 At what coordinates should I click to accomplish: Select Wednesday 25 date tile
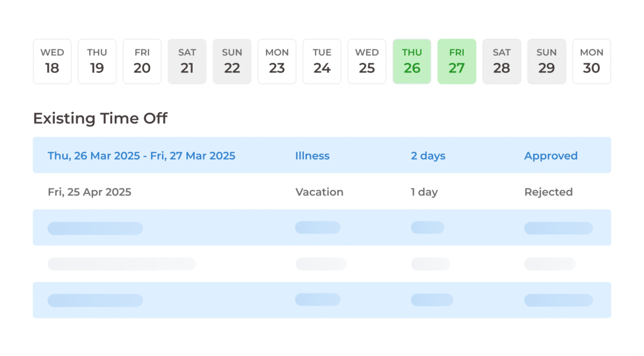(367, 61)
